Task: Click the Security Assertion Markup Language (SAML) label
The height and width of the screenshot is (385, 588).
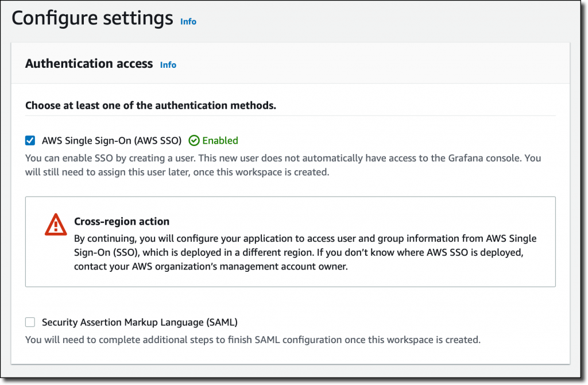Action: (140, 322)
